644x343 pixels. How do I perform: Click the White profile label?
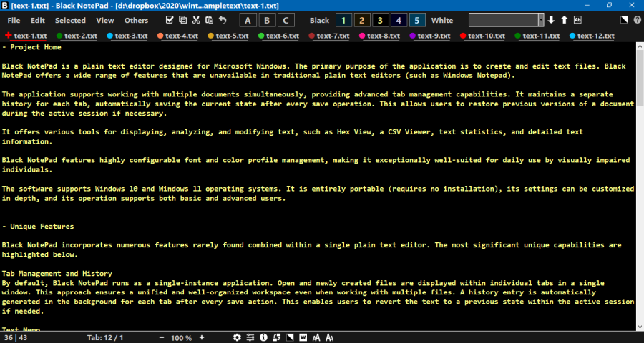click(x=442, y=21)
